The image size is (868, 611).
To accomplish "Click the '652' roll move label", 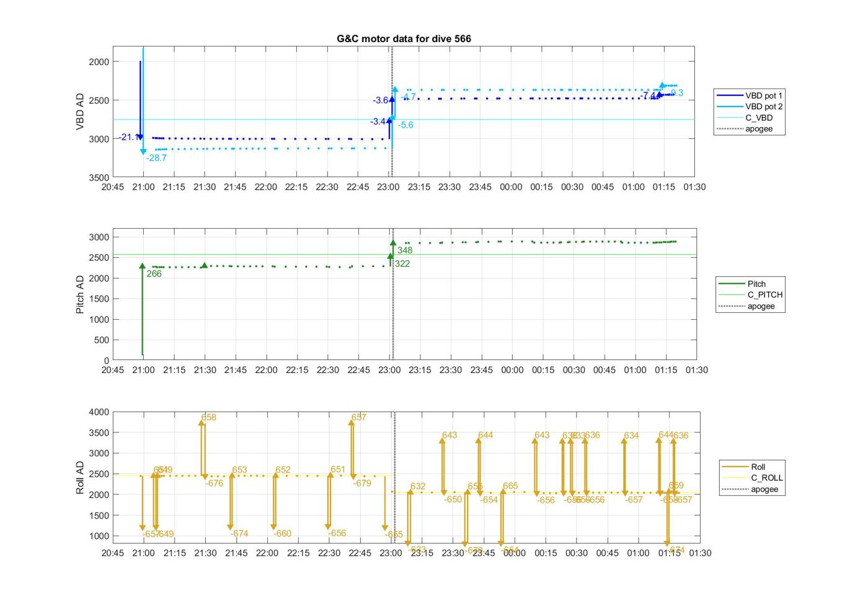I will [283, 470].
